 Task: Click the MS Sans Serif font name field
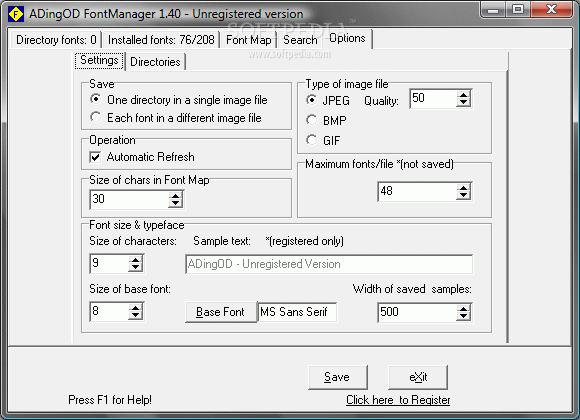[297, 312]
